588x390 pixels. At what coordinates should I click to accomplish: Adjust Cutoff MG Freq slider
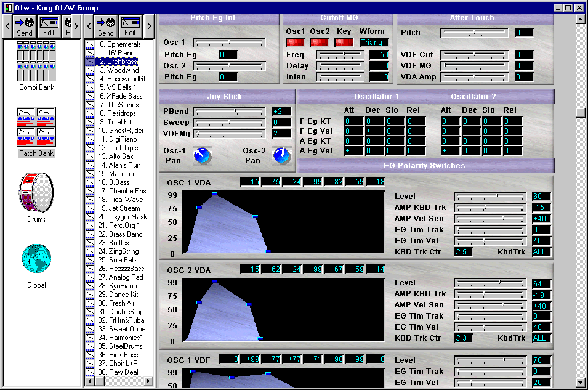pyautogui.click(x=340, y=55)
